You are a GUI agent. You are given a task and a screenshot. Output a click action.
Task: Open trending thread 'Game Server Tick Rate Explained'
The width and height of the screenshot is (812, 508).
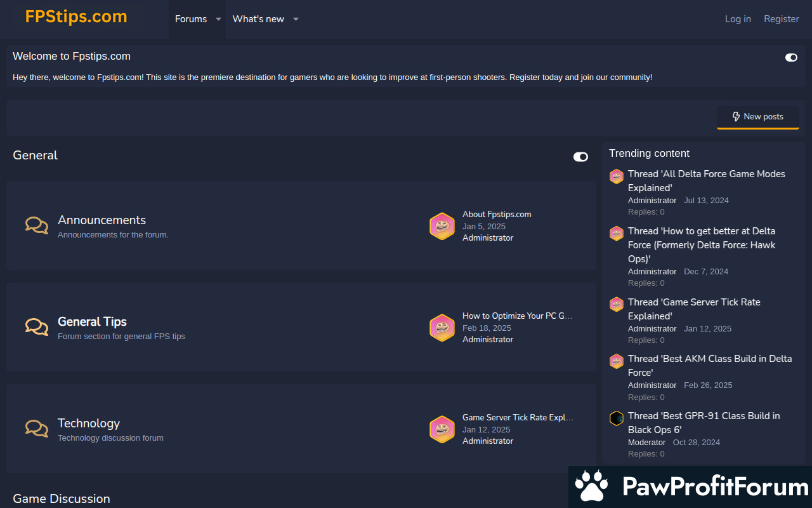point(694,309)
